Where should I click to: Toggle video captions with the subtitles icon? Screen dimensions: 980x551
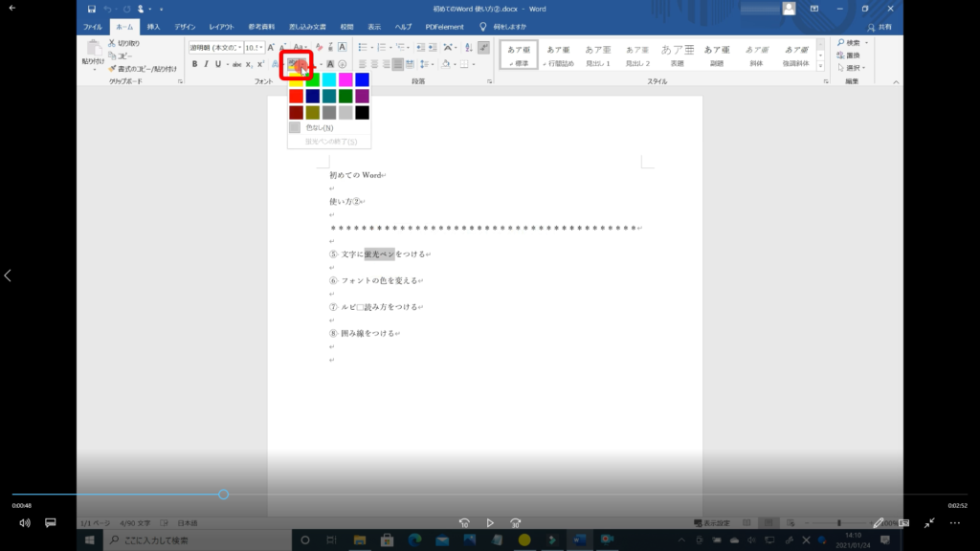pyautogui.click(x=51, y=523)
